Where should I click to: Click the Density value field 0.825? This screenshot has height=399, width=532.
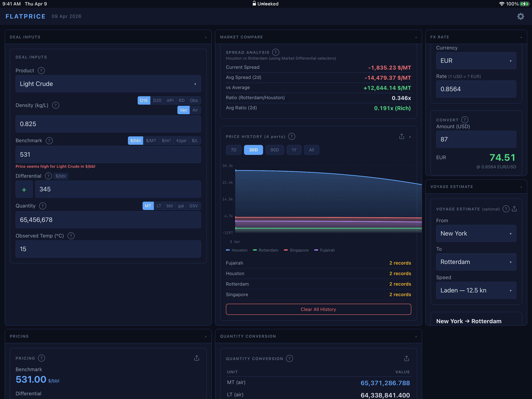[108, 124]
